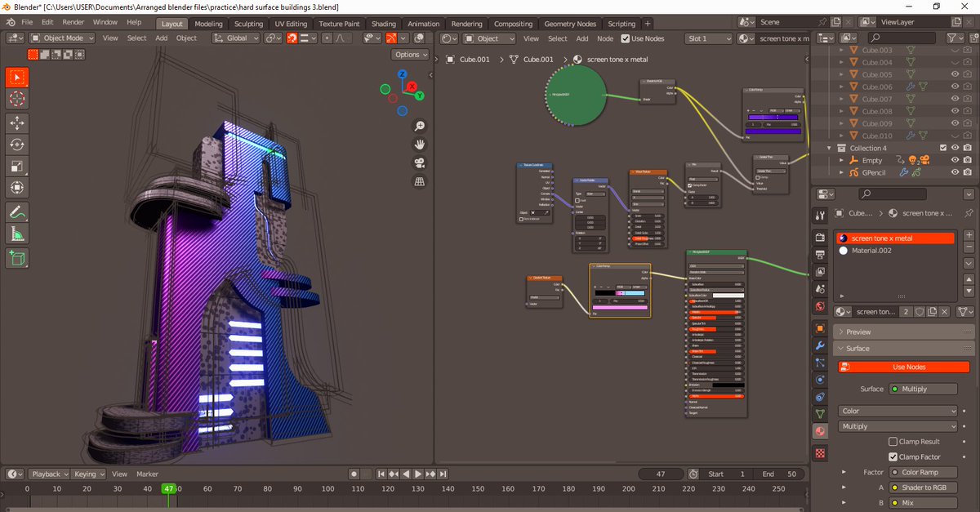Image resolution: width=980 pixels, height=512 pixels.
Task: Disable the Clamp Factor checkbox
Action: (893, 457)
